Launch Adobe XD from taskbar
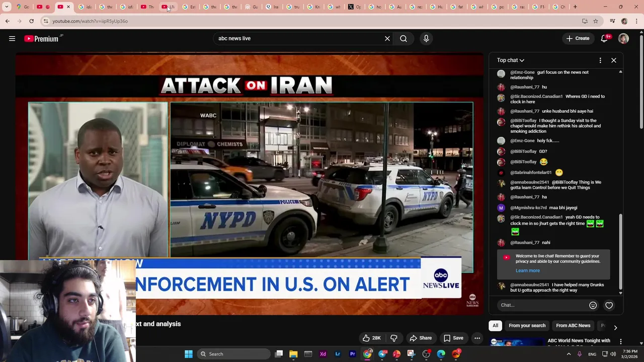Viewport: 644px width, 362px height. pos(323,354)
